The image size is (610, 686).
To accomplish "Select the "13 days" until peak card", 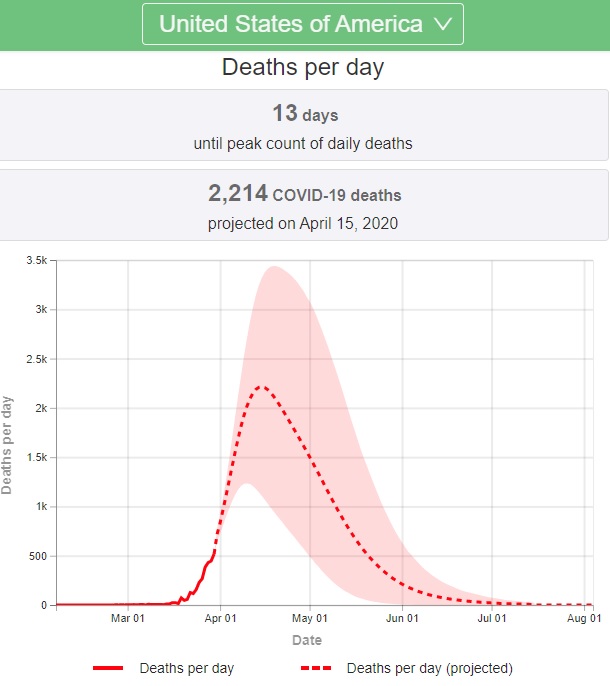I will pos(303,125).
